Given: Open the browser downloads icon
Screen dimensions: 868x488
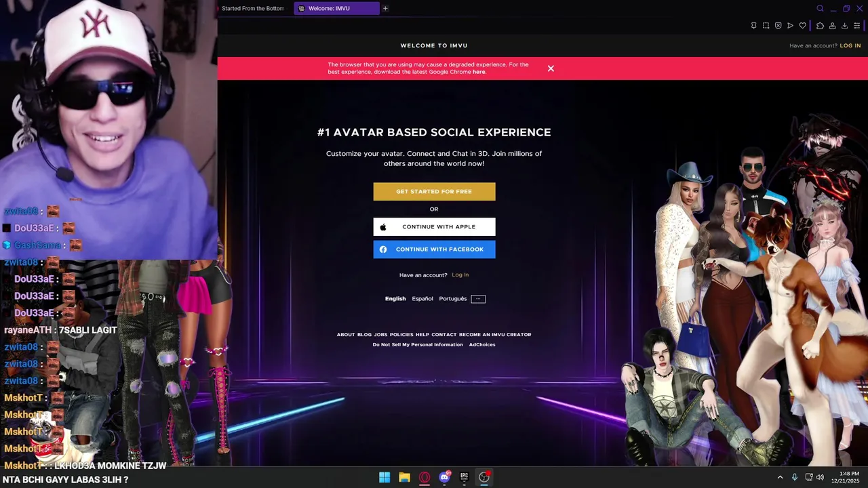Looking at the screenshot, I should 844,26.
